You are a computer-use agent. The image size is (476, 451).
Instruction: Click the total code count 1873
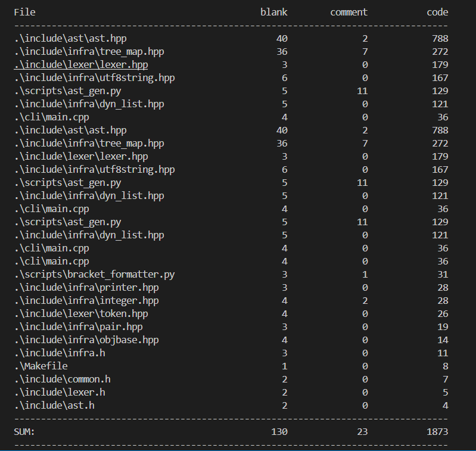437,432
